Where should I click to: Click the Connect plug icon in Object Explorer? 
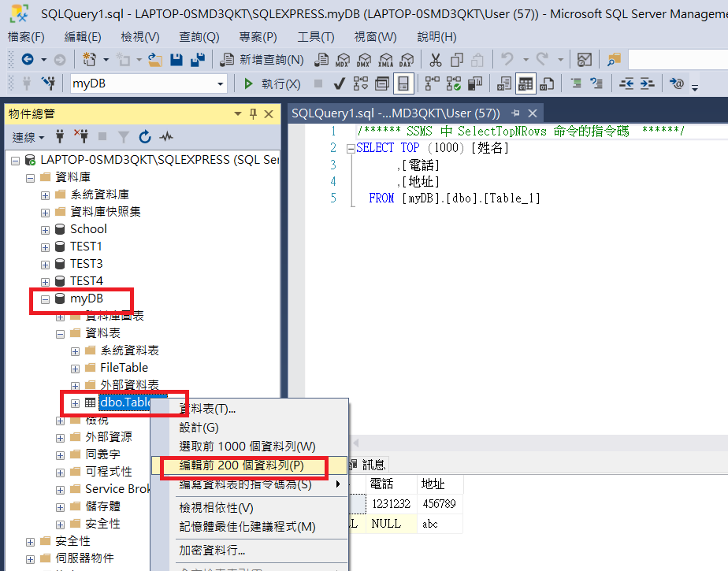tap(59, 136)
